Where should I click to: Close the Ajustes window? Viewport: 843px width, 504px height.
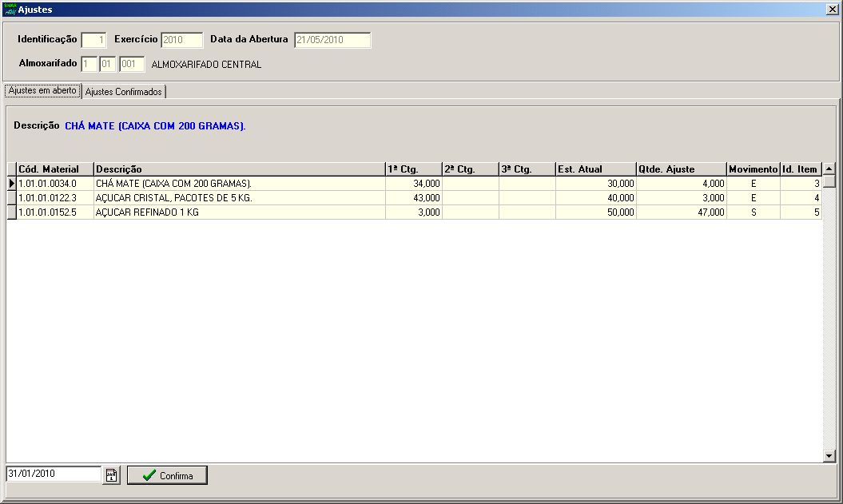point(832,9)
